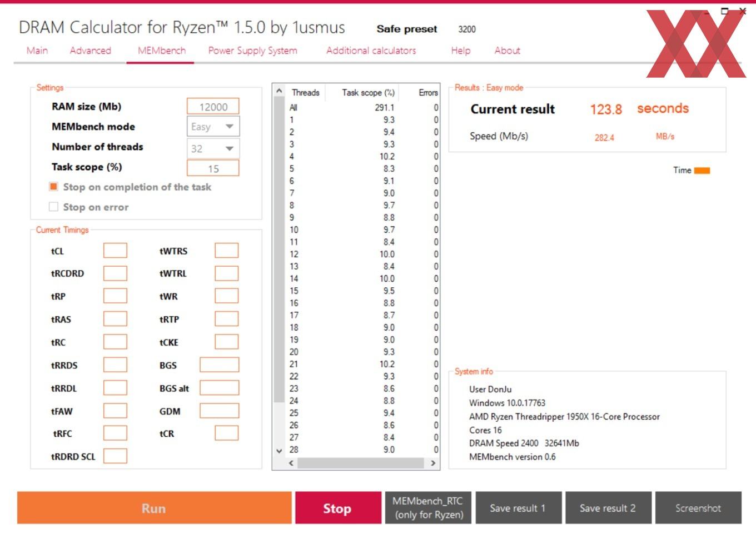Open the Number of threads dropdown

(x=213, y=148)
